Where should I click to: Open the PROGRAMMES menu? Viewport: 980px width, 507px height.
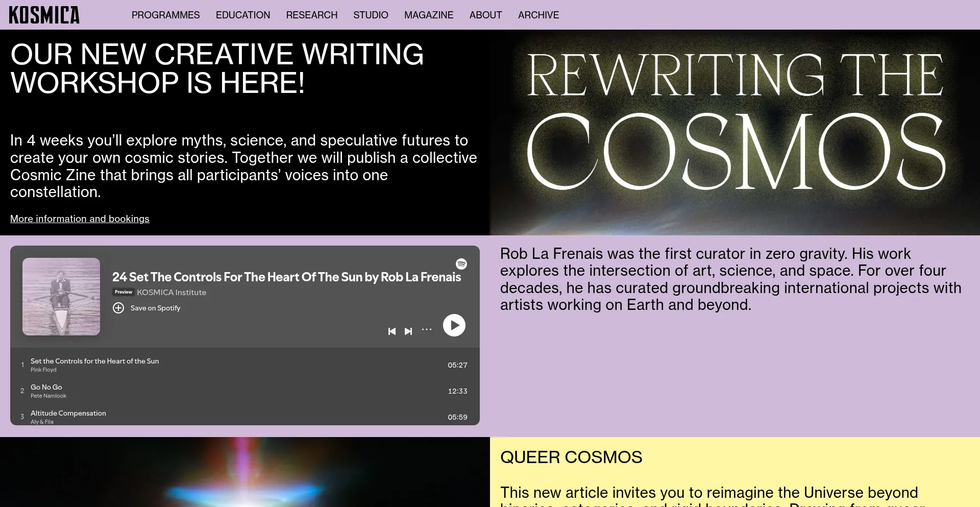tap(165, 15)
